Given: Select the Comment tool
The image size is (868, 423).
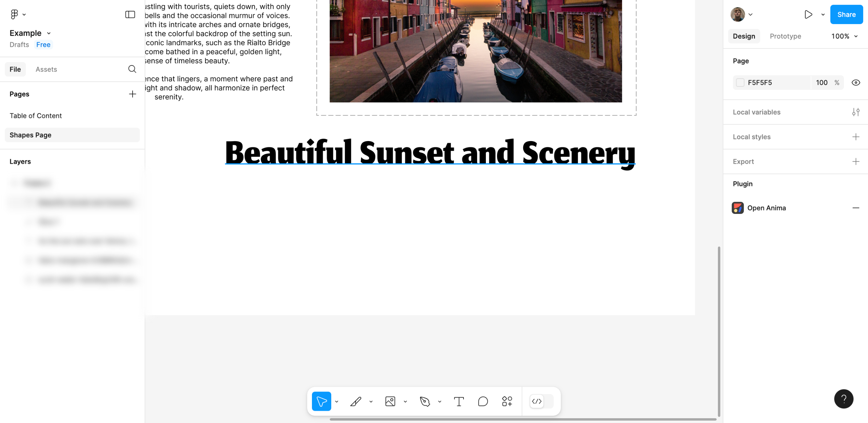Looking at the screenshot, I should click(483, 401).
